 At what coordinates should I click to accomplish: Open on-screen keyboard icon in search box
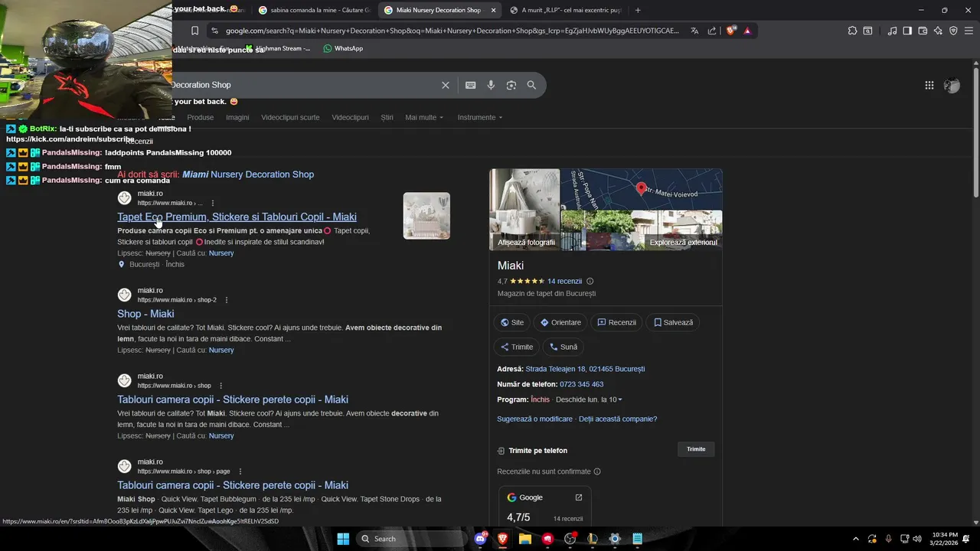click(x=470, y=85)
